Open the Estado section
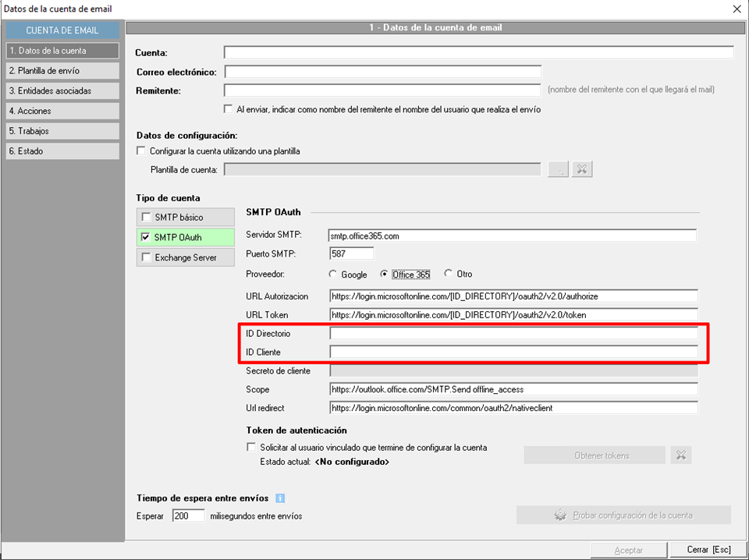The height and width of the screenshot is (560, 749). 62,151
